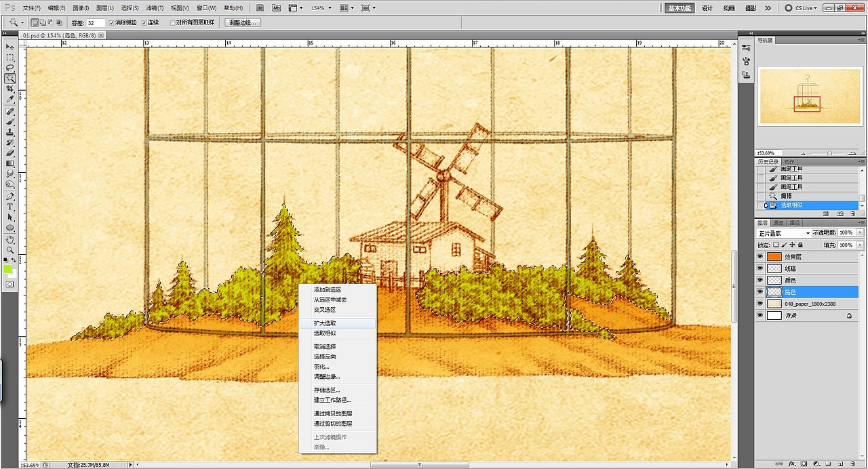Enable 消除锯齿 anti-alias checkbox
Viewport: 868px width, 469px height.
pos(112,22)
